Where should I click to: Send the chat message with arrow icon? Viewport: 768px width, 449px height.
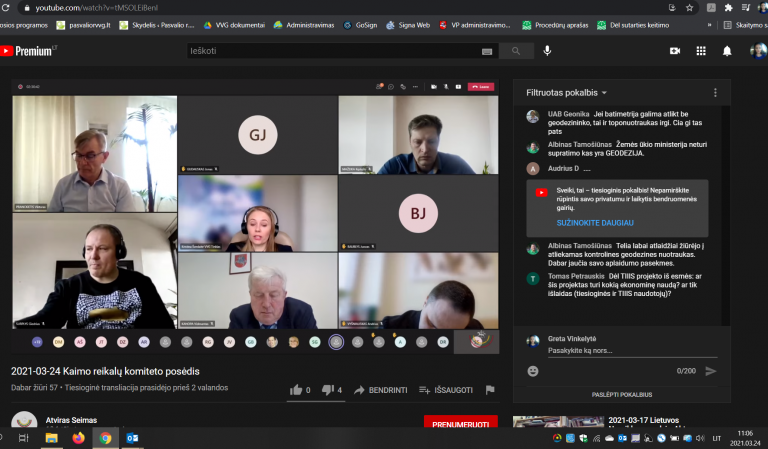(711, 371)
